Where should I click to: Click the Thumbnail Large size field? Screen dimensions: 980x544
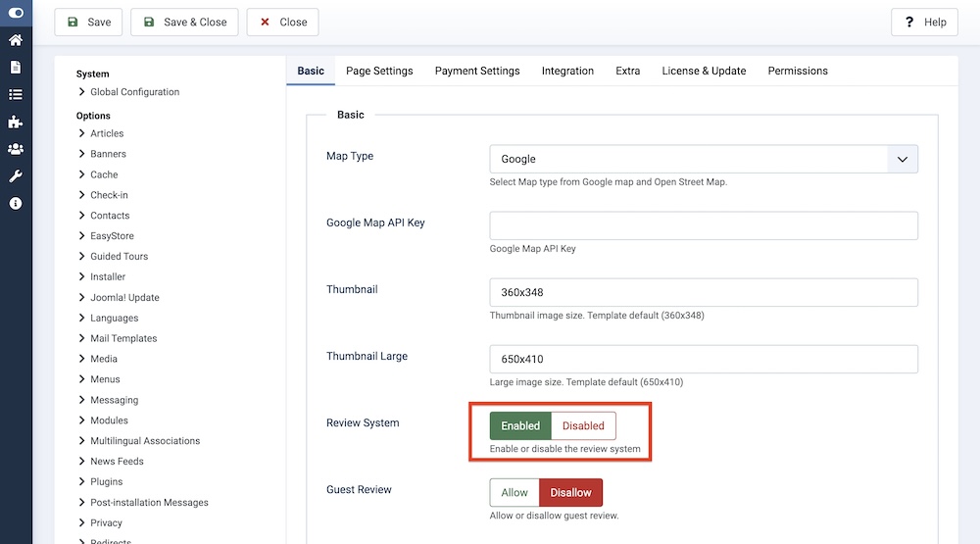tap(704, 359)
